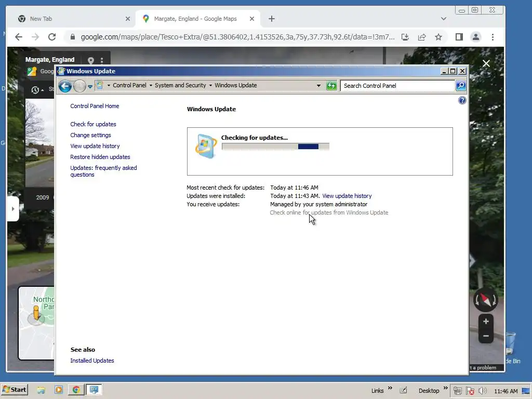This screenshot has width=532, height=399.
Task: Open a new Chrome tab with plus button
Action: pos(271,19)
